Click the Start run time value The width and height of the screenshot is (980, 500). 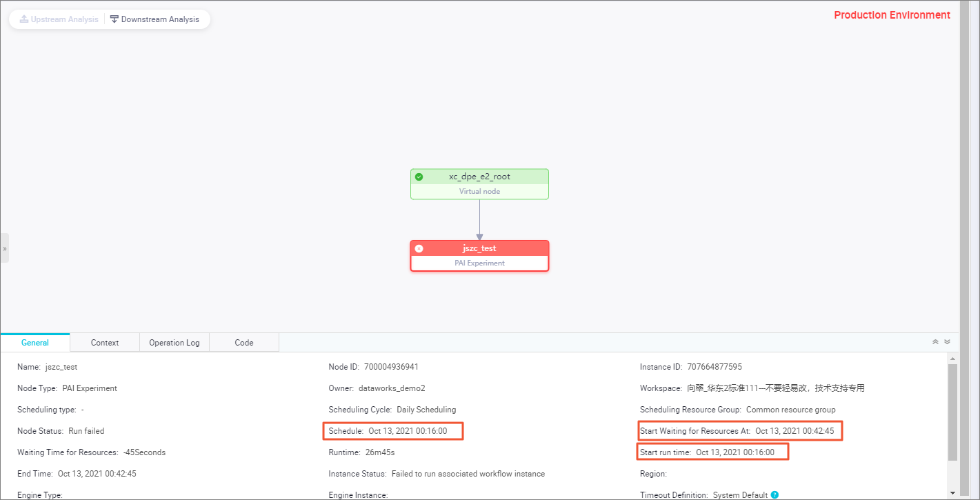[x=735, y=452]
